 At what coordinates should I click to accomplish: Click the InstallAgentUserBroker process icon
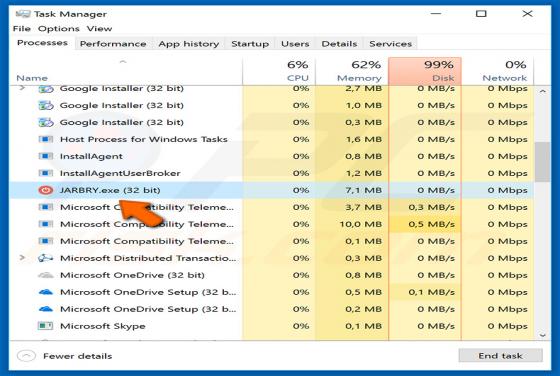click(x=46, y=173)
